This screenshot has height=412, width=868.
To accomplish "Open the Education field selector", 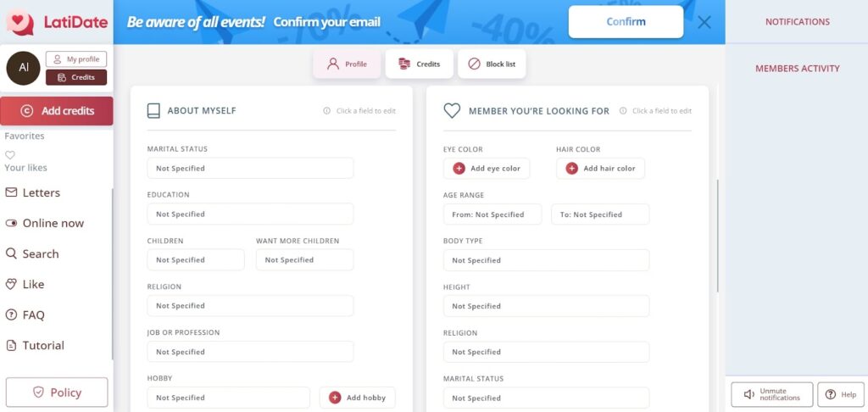I will point(249,214).
